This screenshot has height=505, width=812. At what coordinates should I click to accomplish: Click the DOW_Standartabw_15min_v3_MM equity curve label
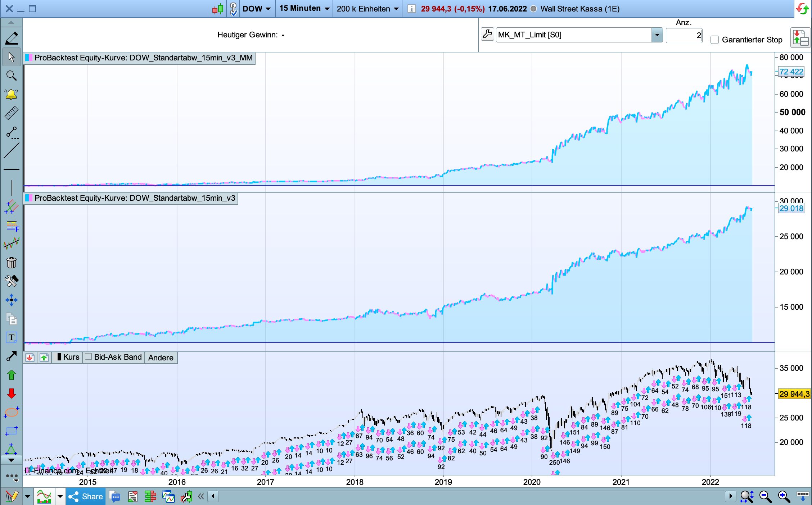pyautogui.click(x=140, y=58)
